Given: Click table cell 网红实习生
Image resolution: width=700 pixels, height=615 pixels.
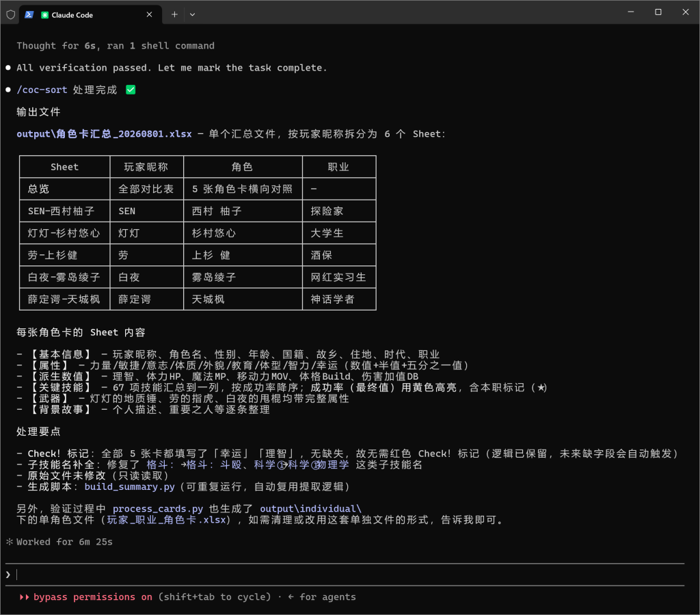Looking at the screenshot, I should 339,277.
